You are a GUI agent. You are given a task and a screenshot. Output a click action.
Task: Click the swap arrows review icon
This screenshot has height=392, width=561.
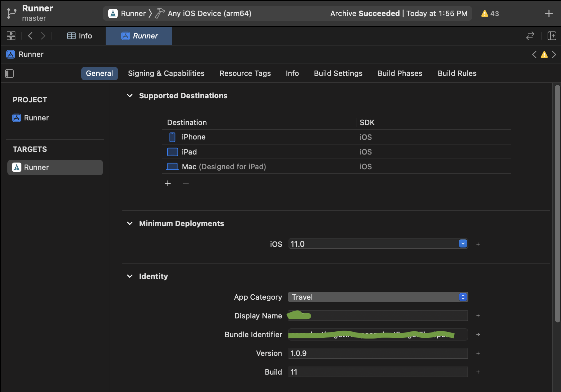coord(530,36)
